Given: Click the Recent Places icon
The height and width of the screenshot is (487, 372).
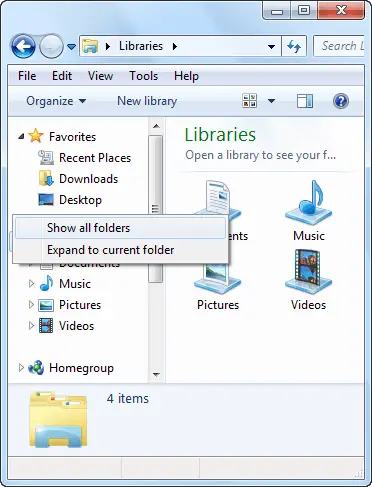Looking at the screenshot, I should pyautogui.click(x=46, y=158).
